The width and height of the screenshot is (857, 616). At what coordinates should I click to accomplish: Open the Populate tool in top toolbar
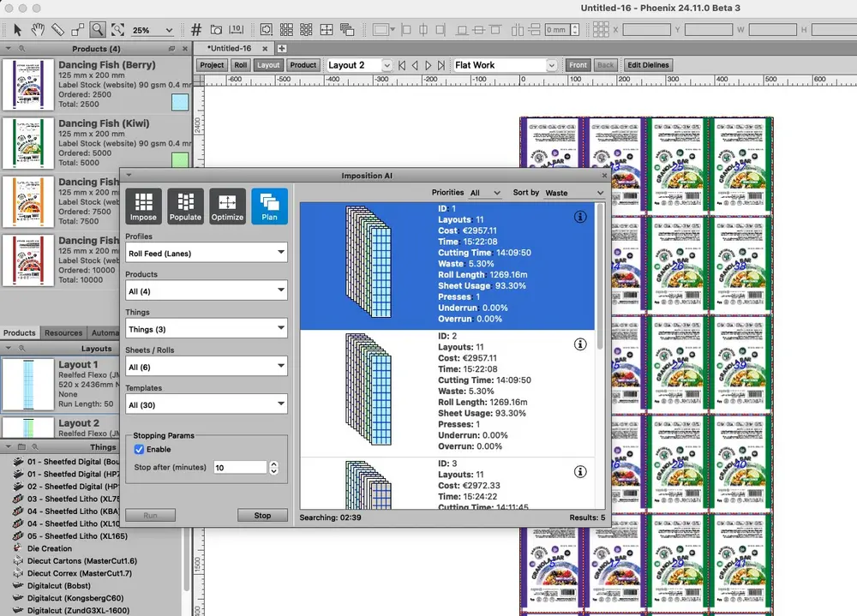306,29
